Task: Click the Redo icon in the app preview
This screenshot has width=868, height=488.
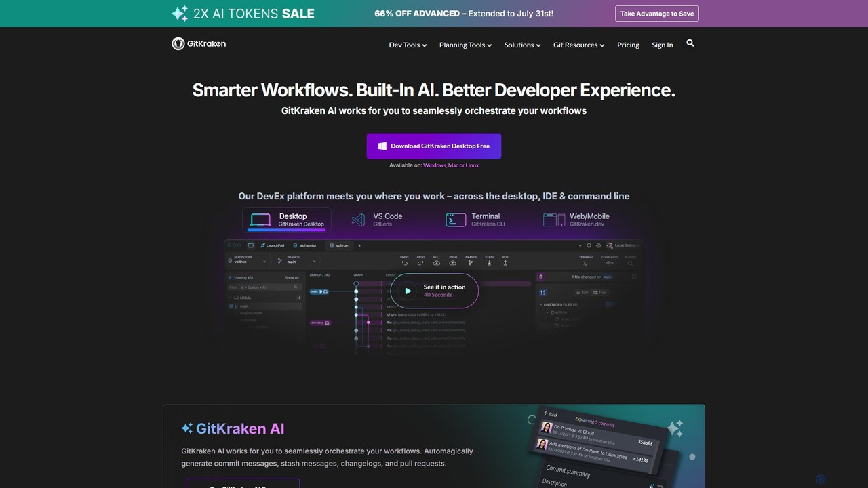Action: tap(420, 262)
